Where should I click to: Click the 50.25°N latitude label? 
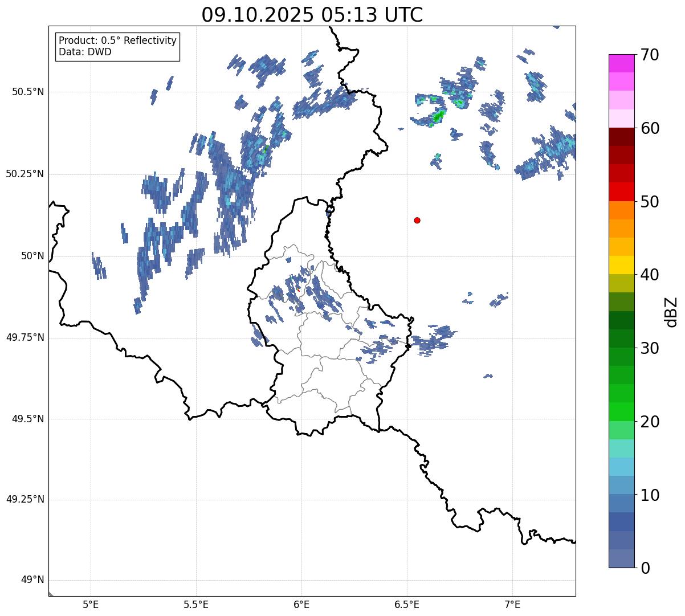coord(25,174)
